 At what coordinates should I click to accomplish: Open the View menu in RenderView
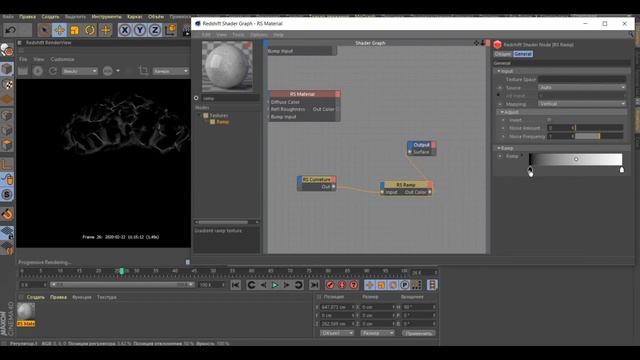[x=38, y=59]
